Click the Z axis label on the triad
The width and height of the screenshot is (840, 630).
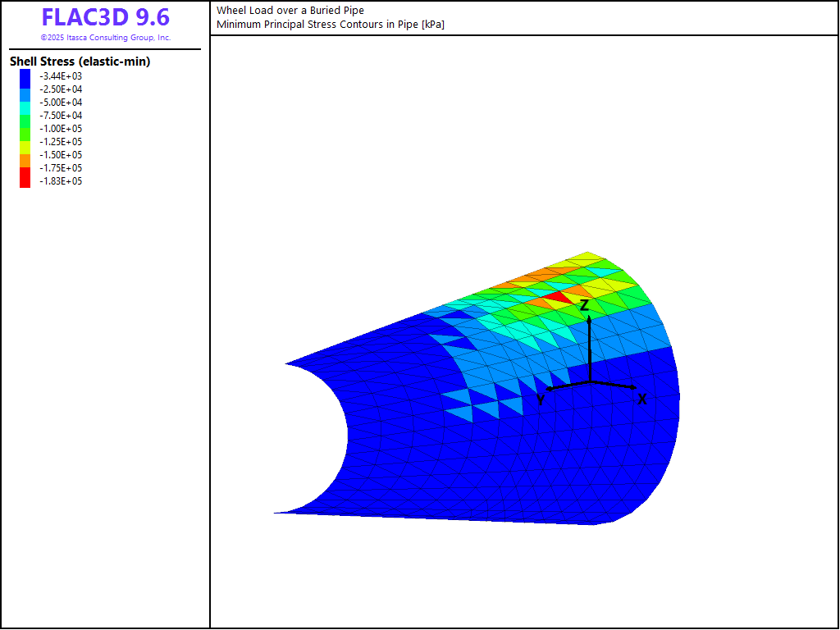pos(584,306)
